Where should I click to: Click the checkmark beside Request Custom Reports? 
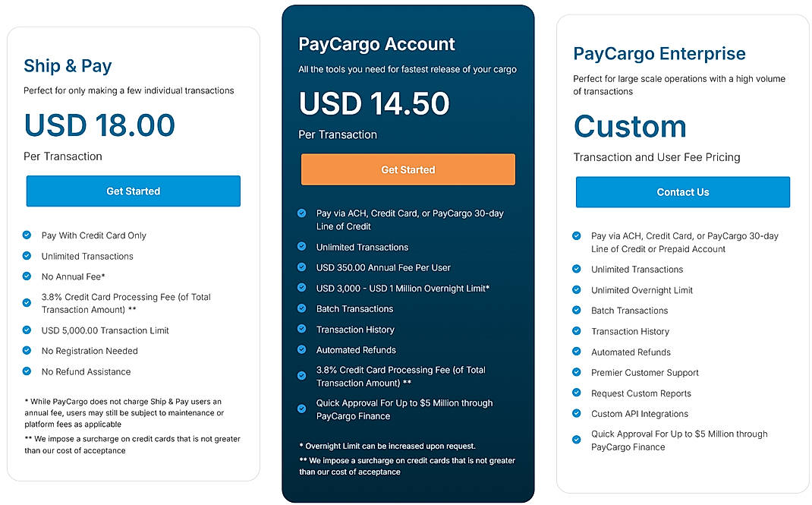[x=576, y=393]
